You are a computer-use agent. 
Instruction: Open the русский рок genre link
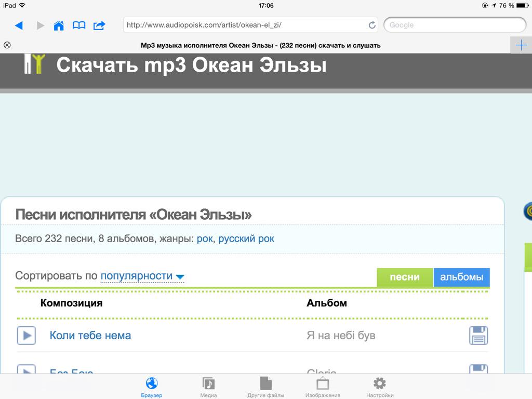click(246, 238)
